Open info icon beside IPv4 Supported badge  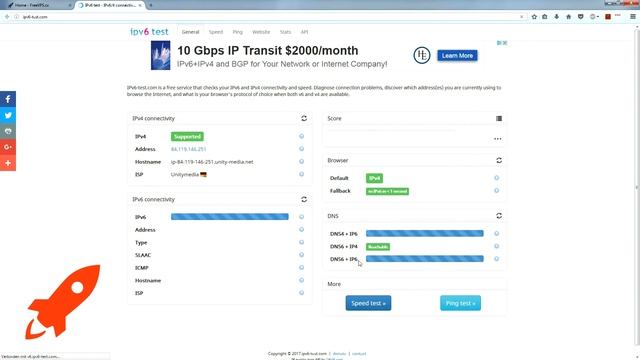(x=302, y=136)
